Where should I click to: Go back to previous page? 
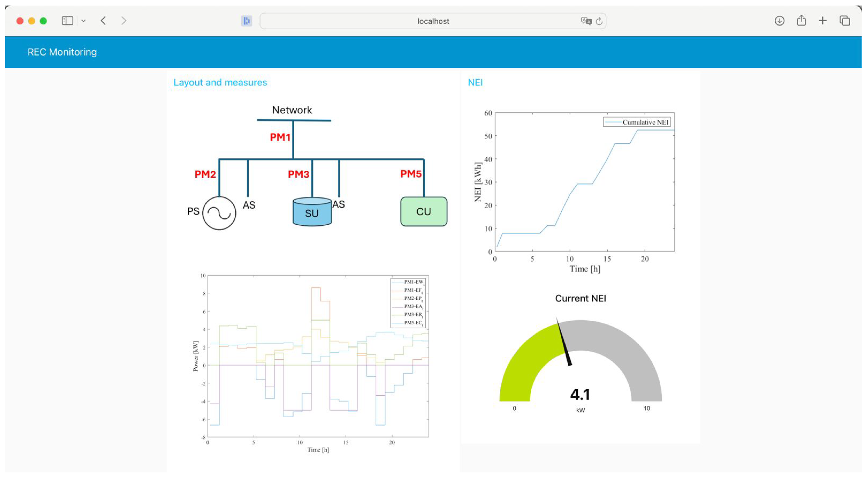pos(103,21)
